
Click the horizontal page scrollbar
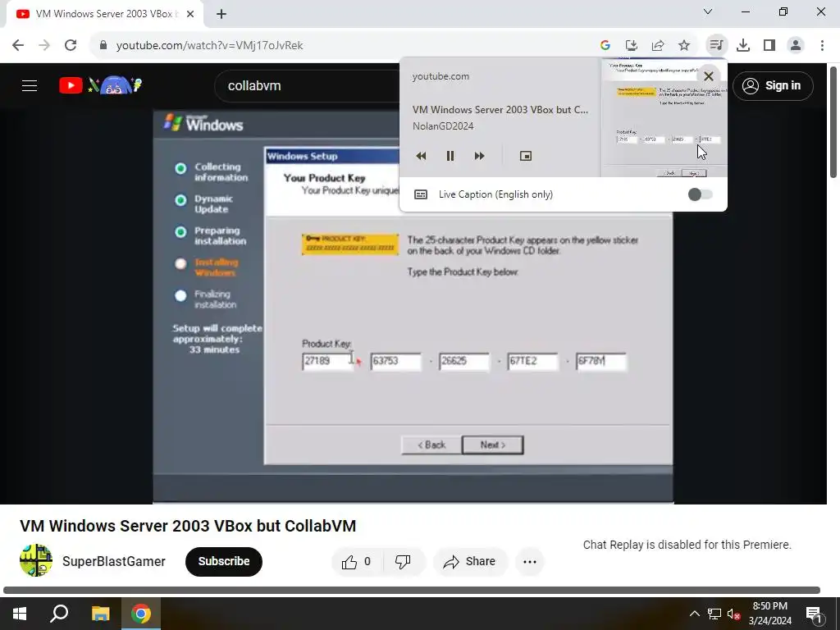point(412,591)
